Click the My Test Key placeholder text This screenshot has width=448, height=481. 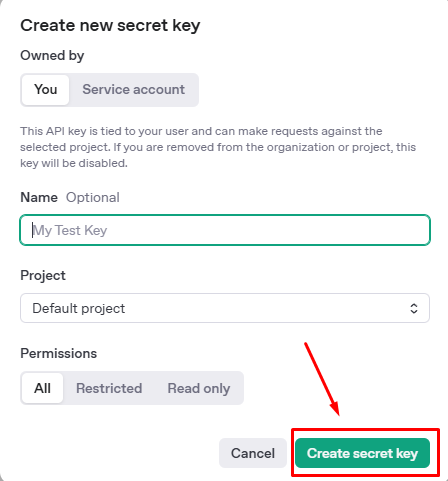click(x=70, y=230)
